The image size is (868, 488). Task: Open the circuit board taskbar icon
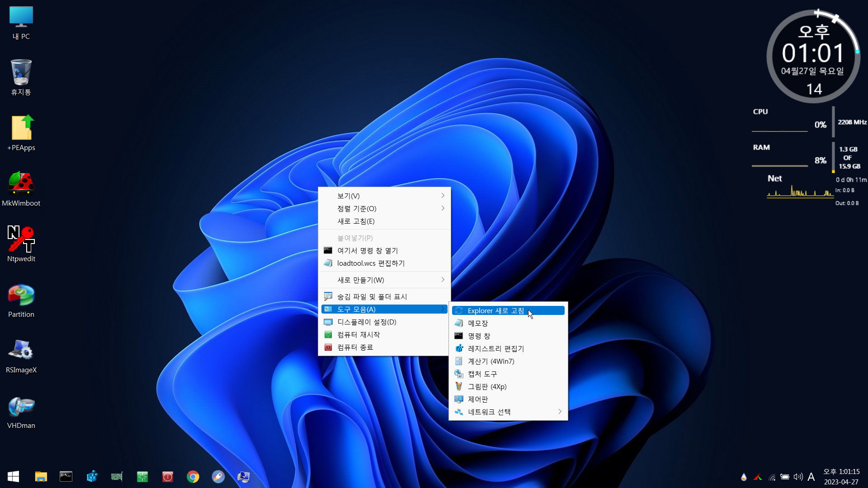click(x=117, y=477)
